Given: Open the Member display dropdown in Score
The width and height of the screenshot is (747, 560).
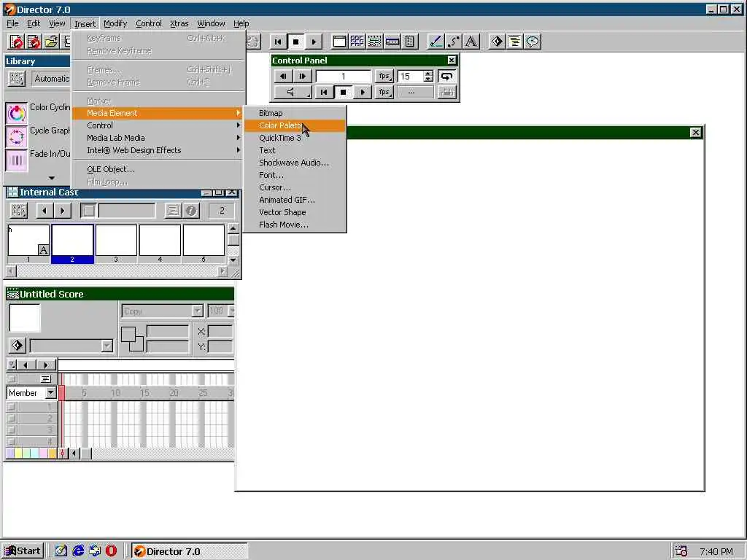Looking at the screenshot, I should (50, 393).
